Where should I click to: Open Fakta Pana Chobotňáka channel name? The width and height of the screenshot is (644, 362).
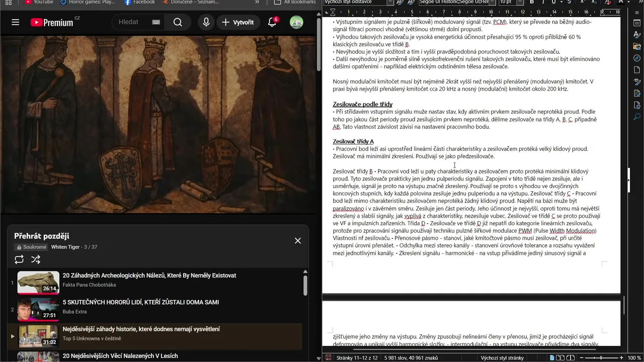[x=90, y=285]
